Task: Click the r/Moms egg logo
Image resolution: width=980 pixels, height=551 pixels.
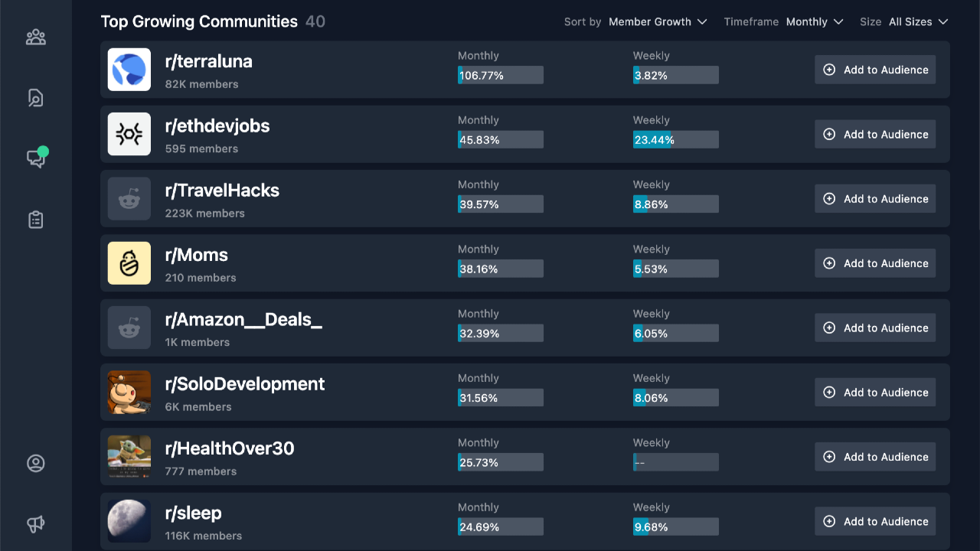Action: [x=129, y=263]
